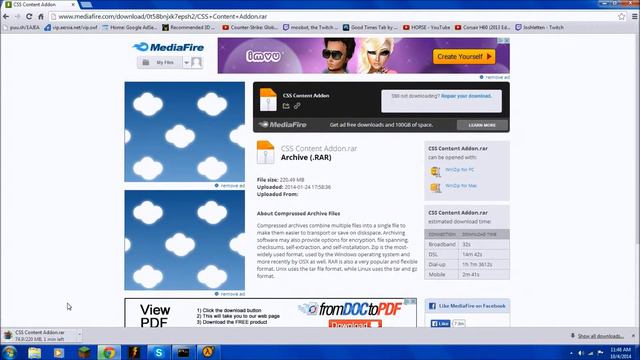Close the downloads bar

pos(633,336)
